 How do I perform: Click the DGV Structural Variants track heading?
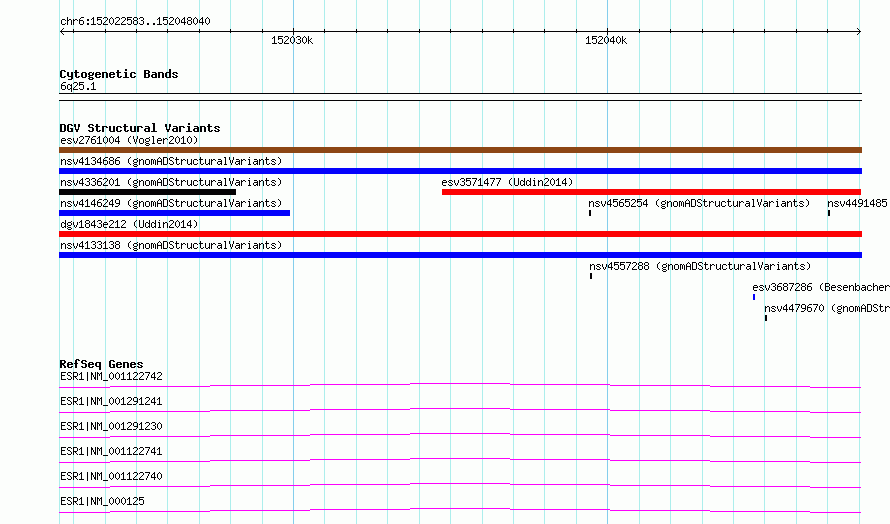tap(140, 128)
